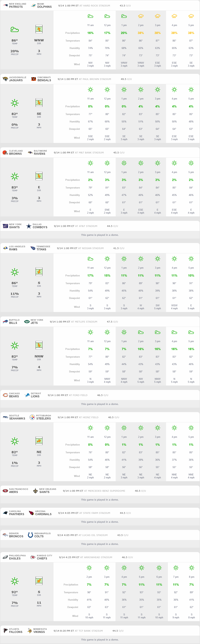Click the Dallas Cowboys star logo
Image resolution: width=200 pixels, height=644 pixels.
pos(29,226)
